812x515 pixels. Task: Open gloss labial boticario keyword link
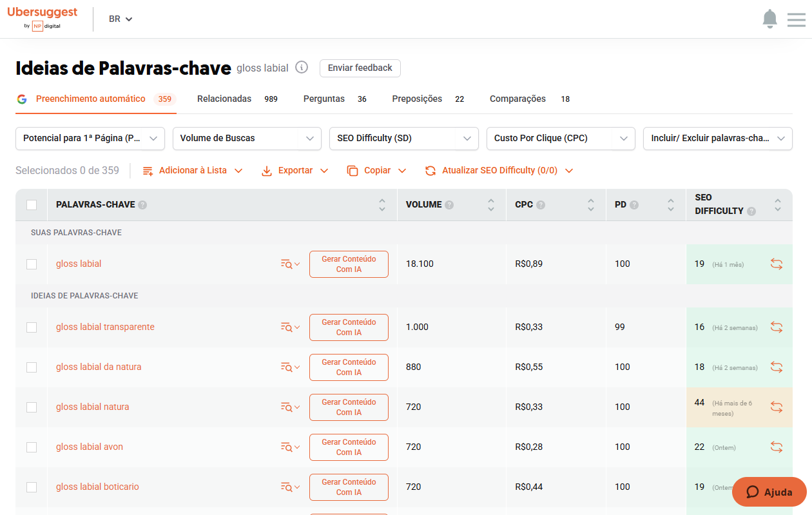pos(97,487)
